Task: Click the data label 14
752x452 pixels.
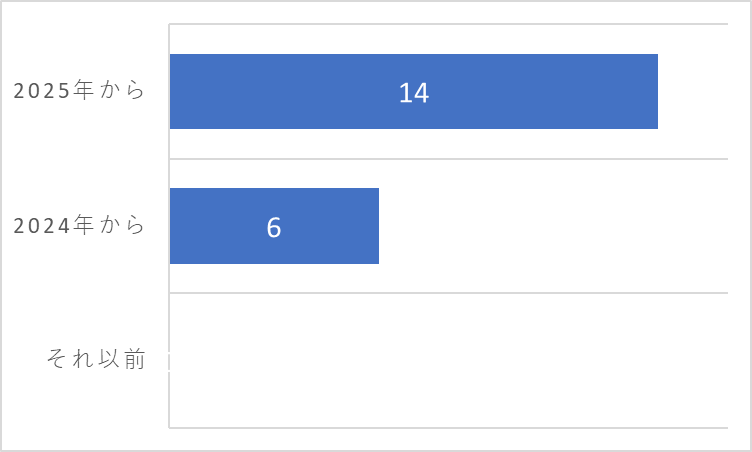Action: pyautogui.click(x=414, y=93)
